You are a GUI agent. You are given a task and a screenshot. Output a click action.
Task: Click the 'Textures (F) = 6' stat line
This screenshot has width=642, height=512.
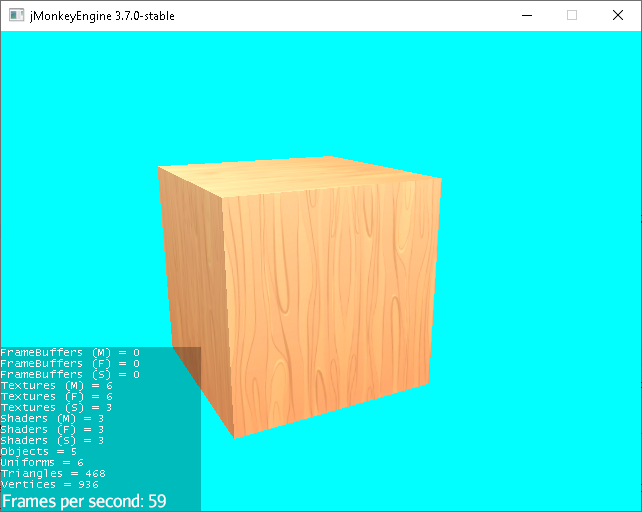point(57,397)
